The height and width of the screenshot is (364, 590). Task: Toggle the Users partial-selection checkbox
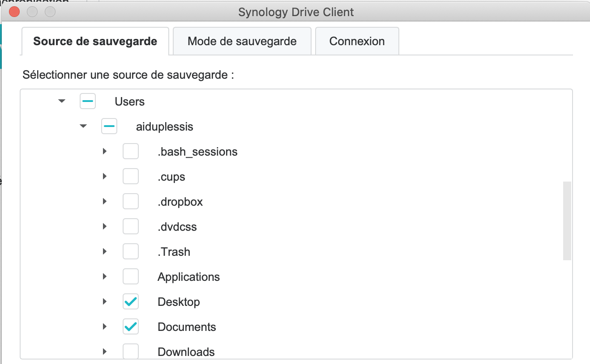88,102
